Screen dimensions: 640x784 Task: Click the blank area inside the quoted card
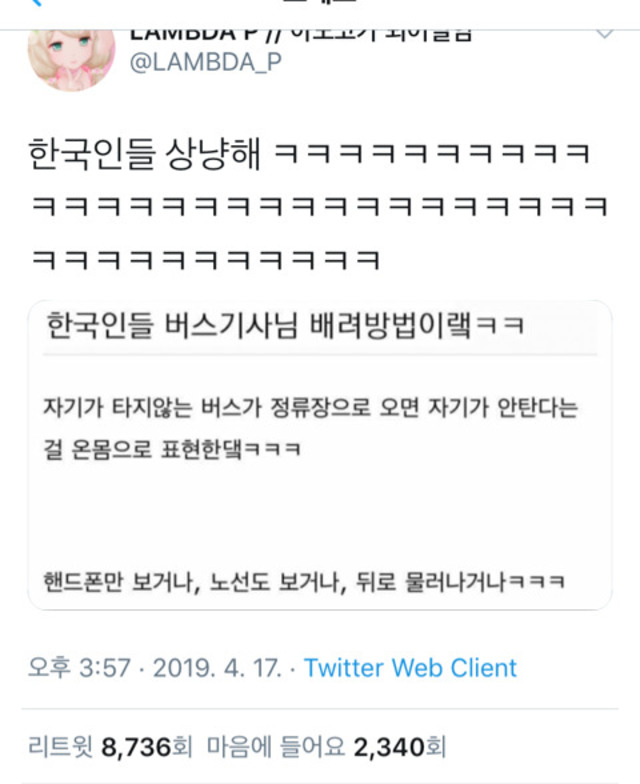[x=320, y=515]
